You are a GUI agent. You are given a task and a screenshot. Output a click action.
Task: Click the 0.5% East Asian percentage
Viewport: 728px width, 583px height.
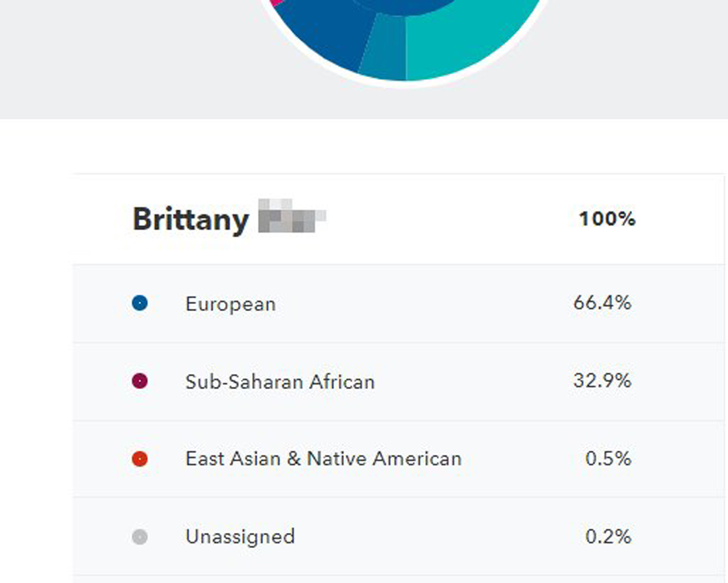click(608, 459)
